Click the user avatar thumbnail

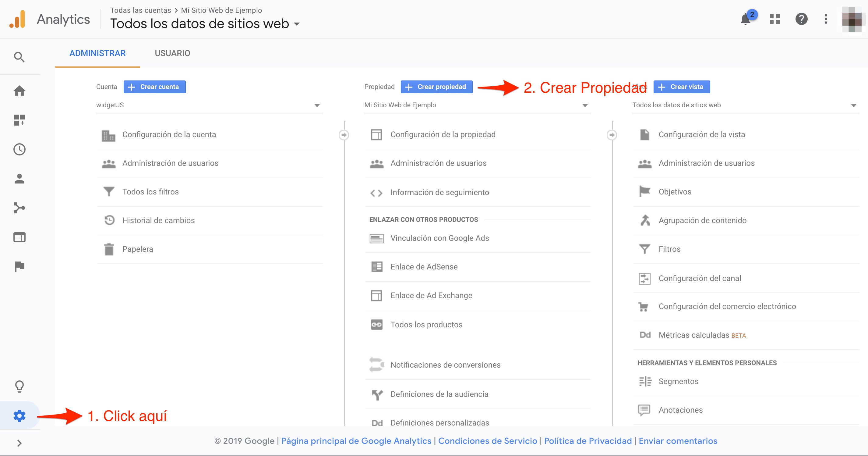coord(852,19)
